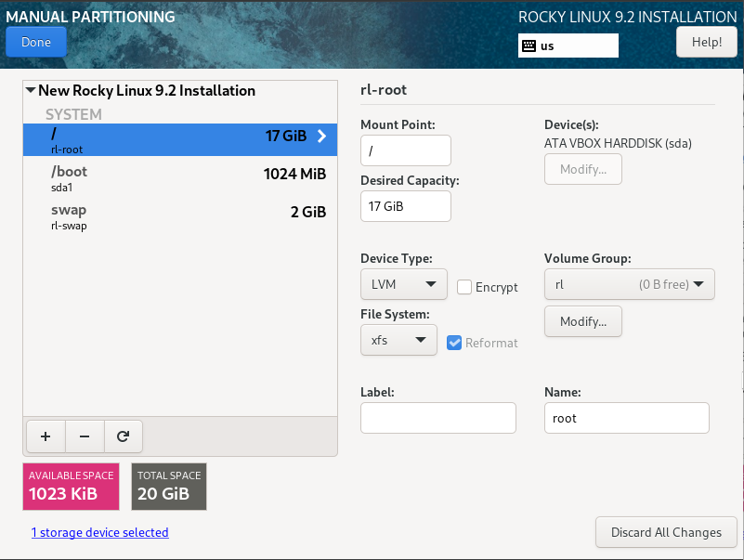Open the Volume Group rl dropdown
Viewport: 744px width, 560px height.
pos(629,284)
